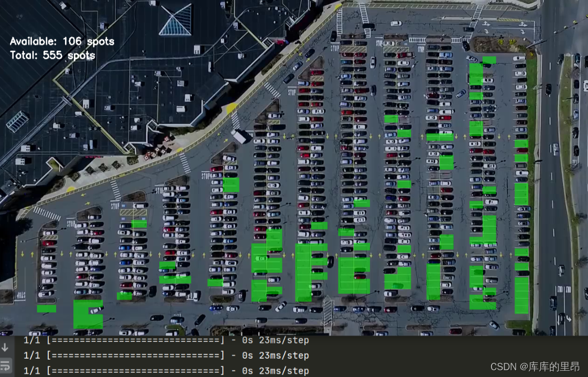Click the progress bar in the bottom console line
The width and height of the screenshot is (588, 377).
point(136,371)
